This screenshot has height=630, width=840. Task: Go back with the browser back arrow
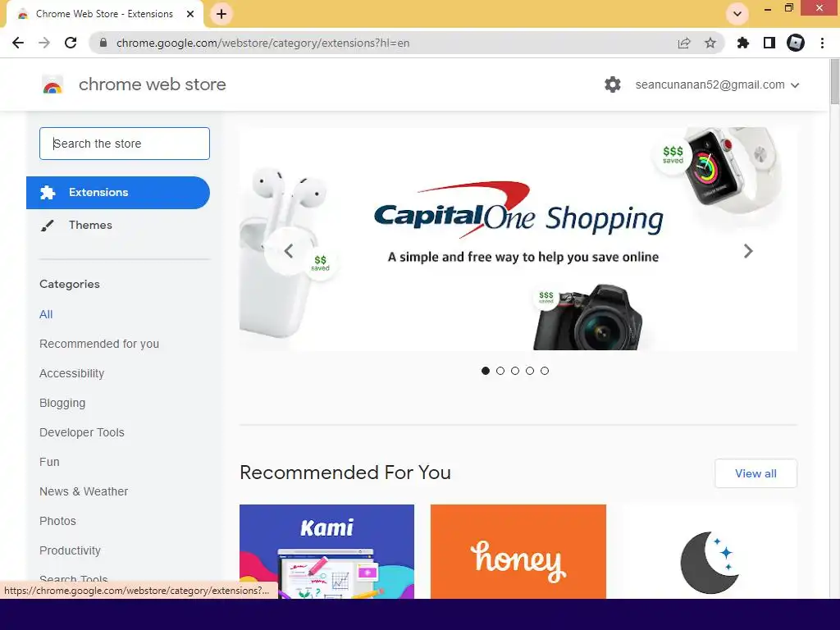[18, 43]
